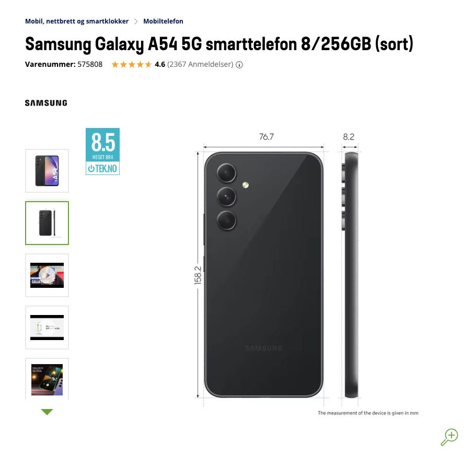Open the 2367 Anmeldelser reviews link
476x455 pixels.
[200, 64]
